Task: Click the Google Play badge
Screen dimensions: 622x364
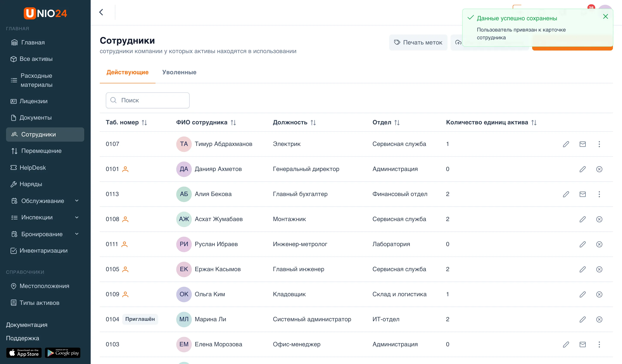Action: pos(63,353)
